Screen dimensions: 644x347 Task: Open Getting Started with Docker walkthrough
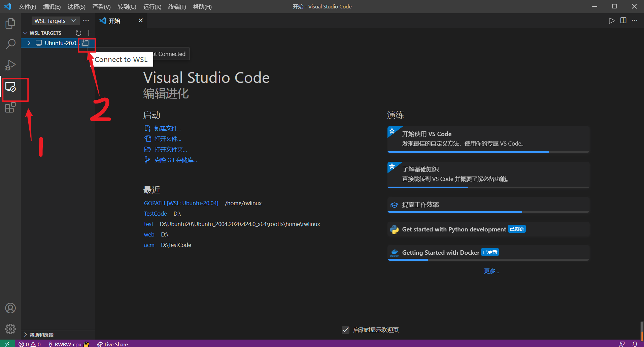488,253
